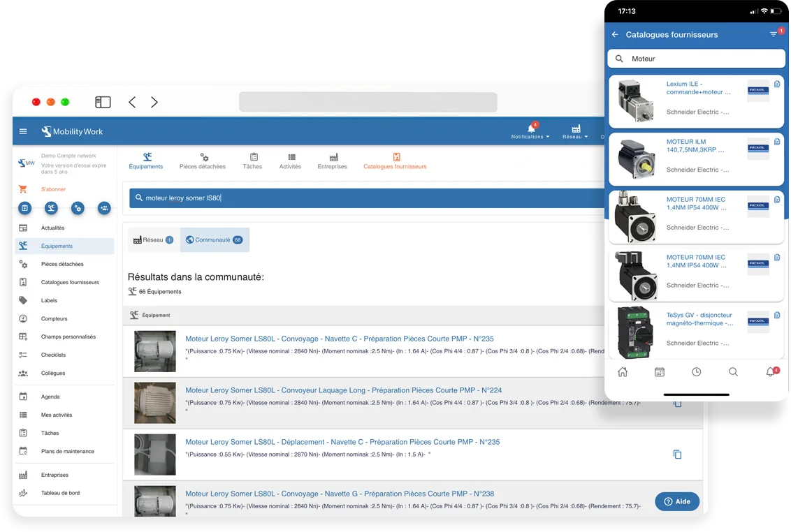
Task: Open Champs personnalisés in the sidebar
Action: 65,337
